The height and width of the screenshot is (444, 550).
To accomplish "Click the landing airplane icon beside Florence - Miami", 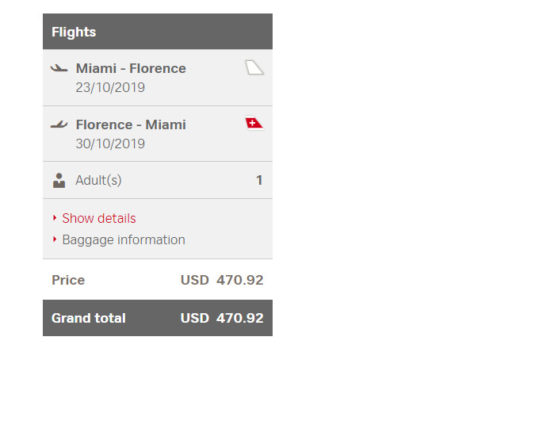I will [x=59, y=125].
